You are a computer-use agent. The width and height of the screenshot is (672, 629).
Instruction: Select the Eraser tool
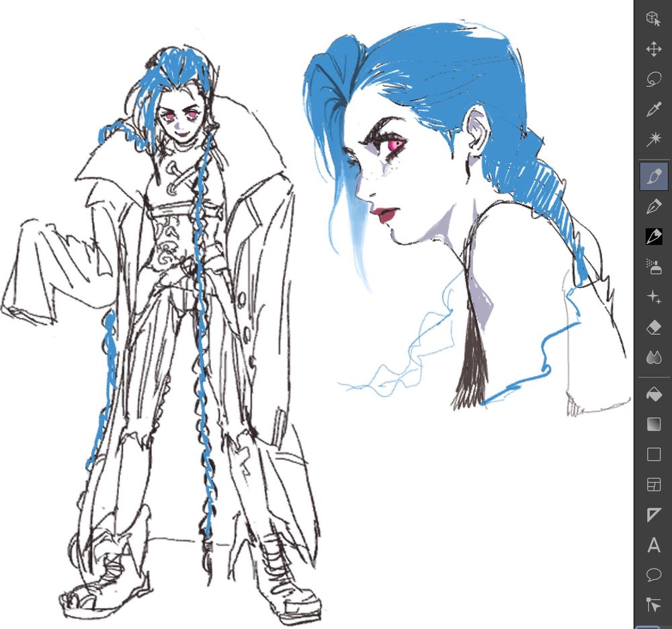coord(653,328)
